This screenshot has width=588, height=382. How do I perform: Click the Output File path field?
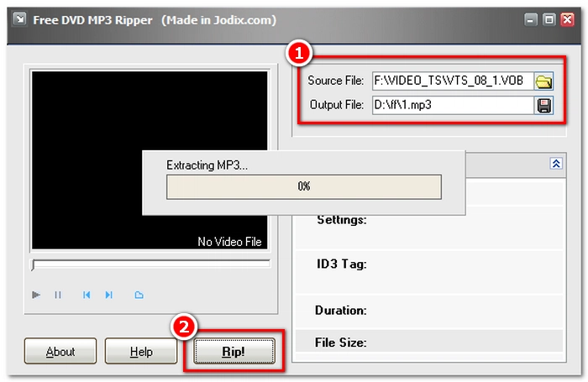coord(453,105)
